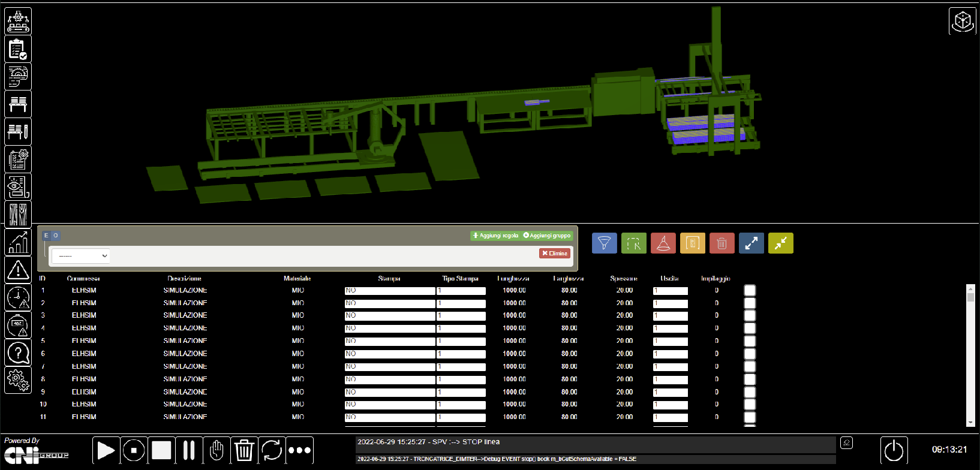Image resolution: width=980 pixels, height=470 pixels.
Task: Open the filter rule field dropdown
Action: pyautogui.click(x=80, y=256)
